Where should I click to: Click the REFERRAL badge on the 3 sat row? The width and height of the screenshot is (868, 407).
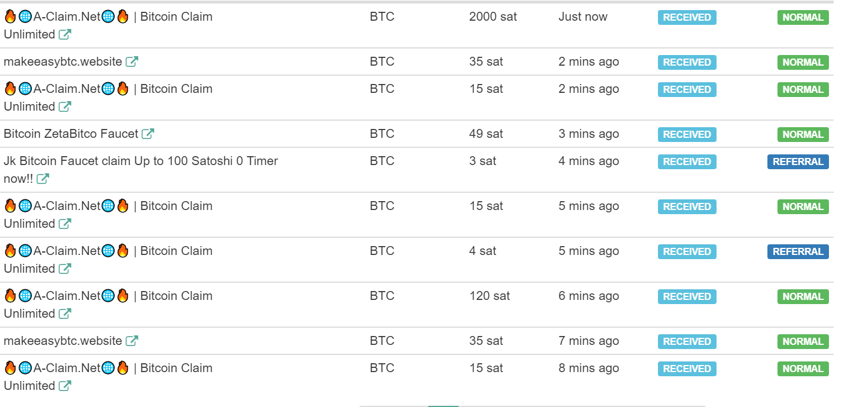[x=798, y=161]
